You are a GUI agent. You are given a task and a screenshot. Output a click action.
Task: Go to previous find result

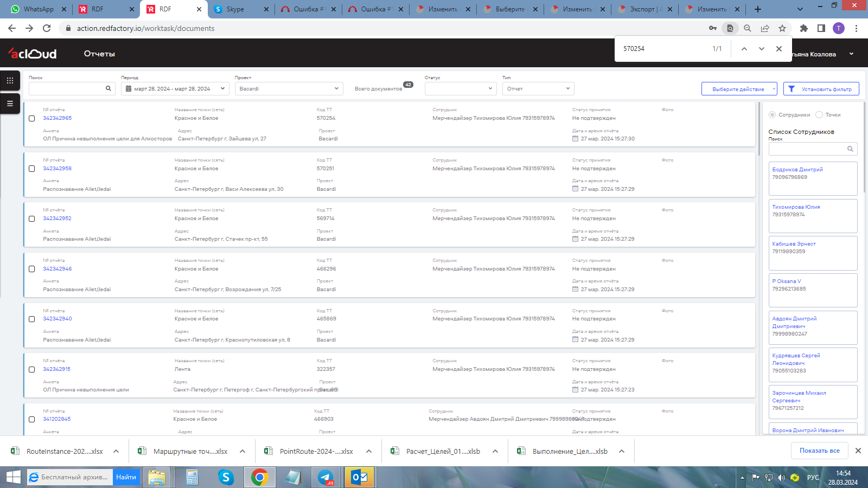coord(744,49)
